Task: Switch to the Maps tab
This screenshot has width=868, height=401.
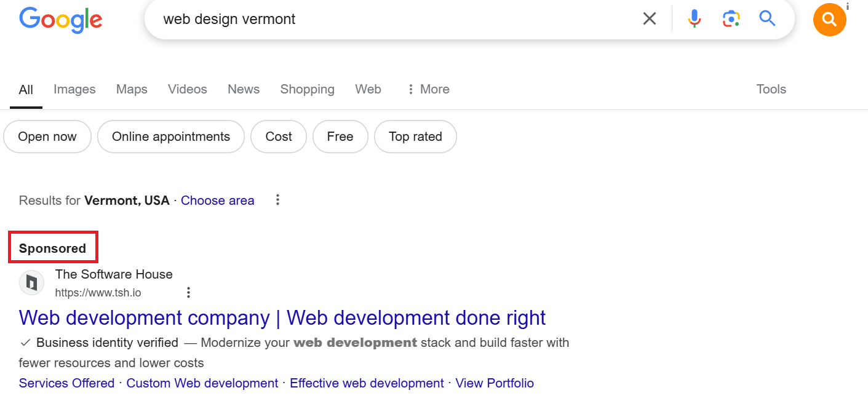Action: tap(132, 89)
